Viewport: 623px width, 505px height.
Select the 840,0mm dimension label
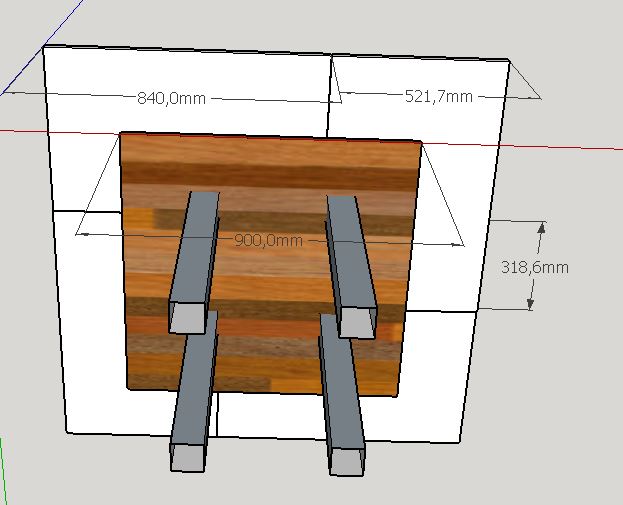172,97
